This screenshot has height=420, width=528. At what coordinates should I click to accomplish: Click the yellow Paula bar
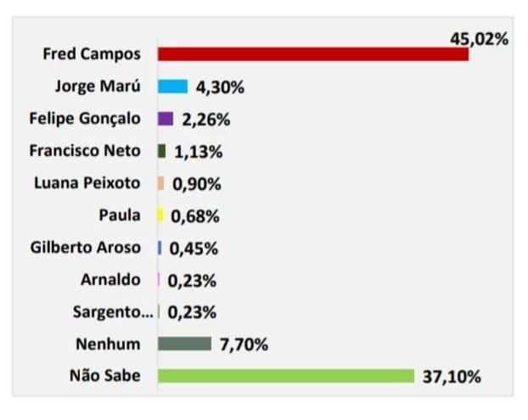pos(160,216)
